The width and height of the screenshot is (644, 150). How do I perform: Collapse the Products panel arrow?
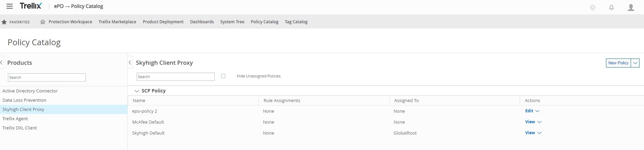click(2, 63)
